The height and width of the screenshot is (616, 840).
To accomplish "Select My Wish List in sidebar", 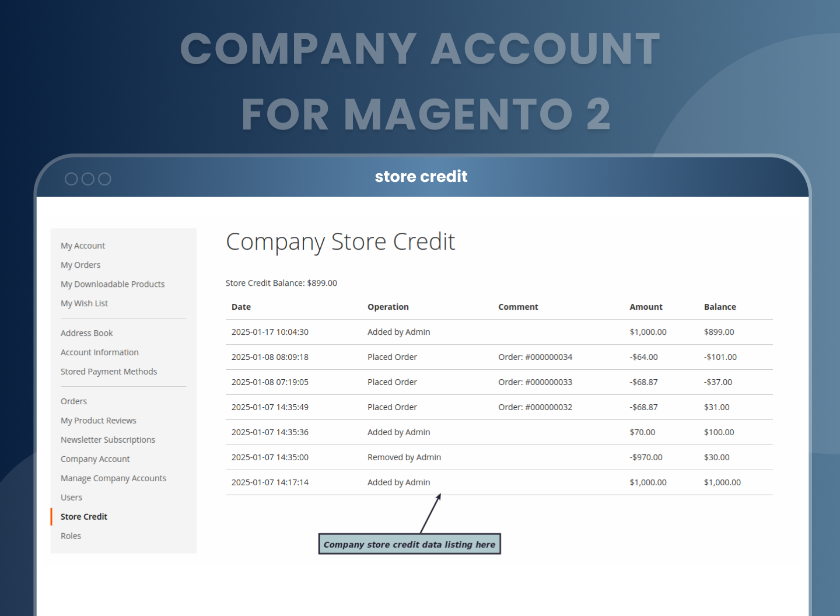I will tap(85, 303).
